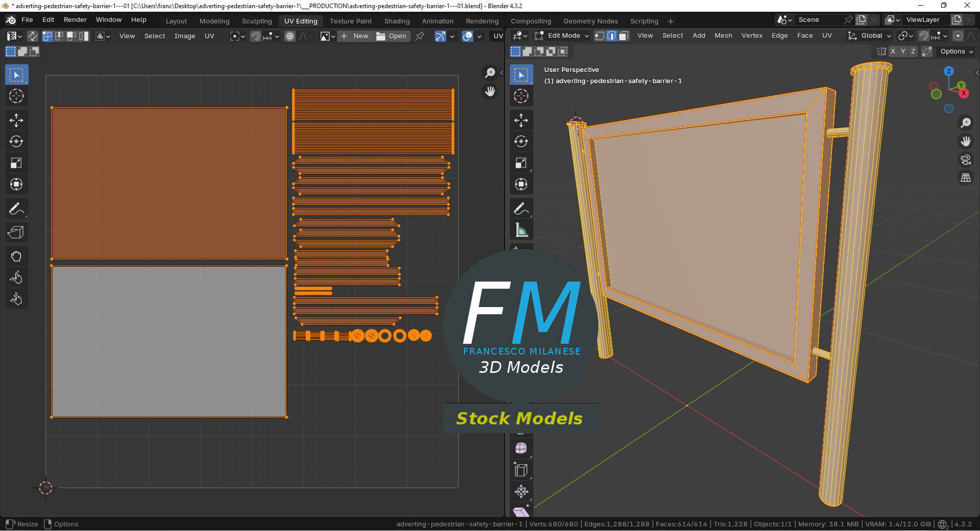
Task: Select the Annotate tool in the 3D viewport
Action: tap(521, 209)
